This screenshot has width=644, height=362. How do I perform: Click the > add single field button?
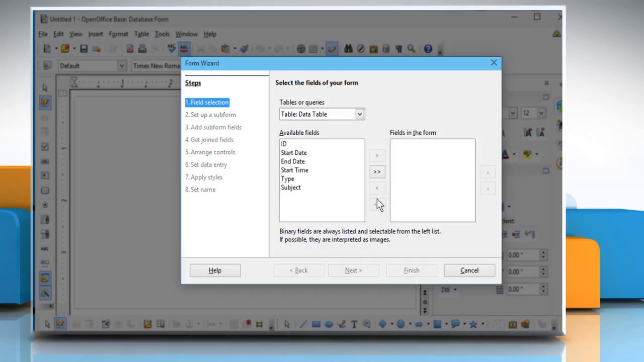tap(377, 155)
